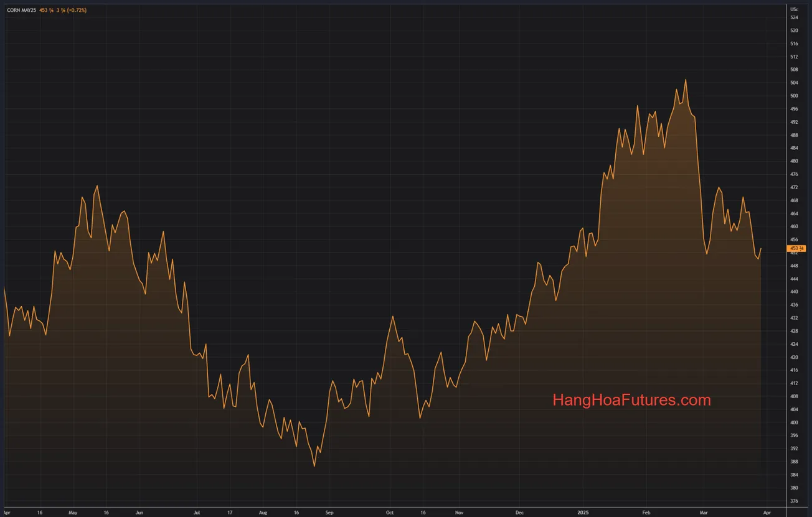Click the current price label 453 3/8

click(796, 248)
